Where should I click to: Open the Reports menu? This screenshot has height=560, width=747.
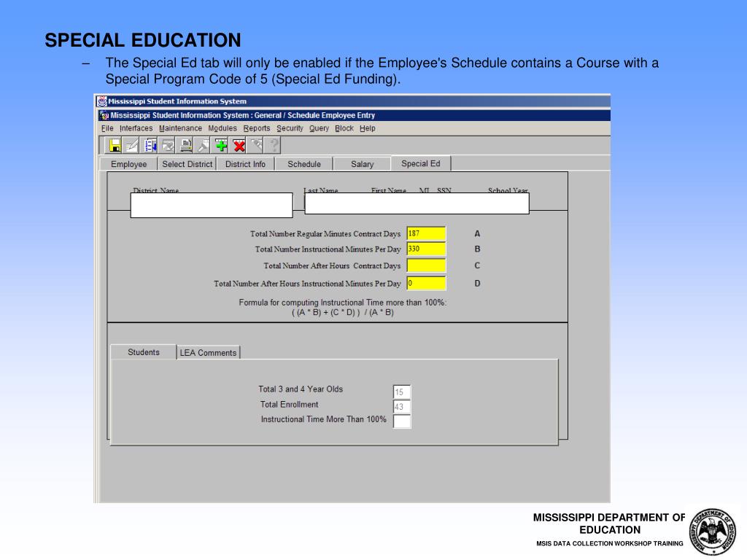(x=257, y=128)
